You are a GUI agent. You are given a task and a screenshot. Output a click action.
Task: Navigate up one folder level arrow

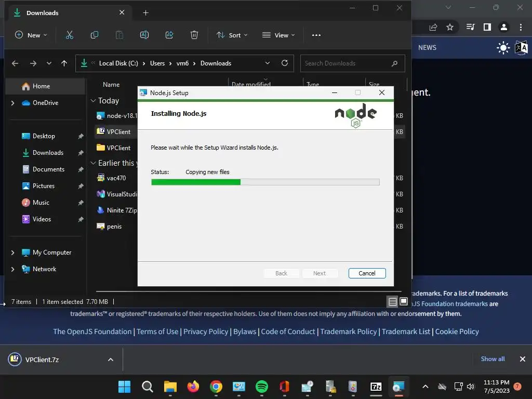64,63
